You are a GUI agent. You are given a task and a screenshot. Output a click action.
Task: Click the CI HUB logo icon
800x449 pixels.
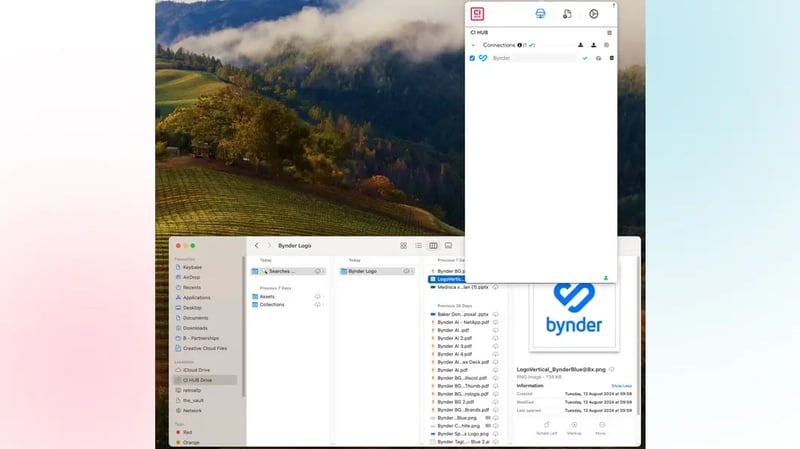click(477, 14)
